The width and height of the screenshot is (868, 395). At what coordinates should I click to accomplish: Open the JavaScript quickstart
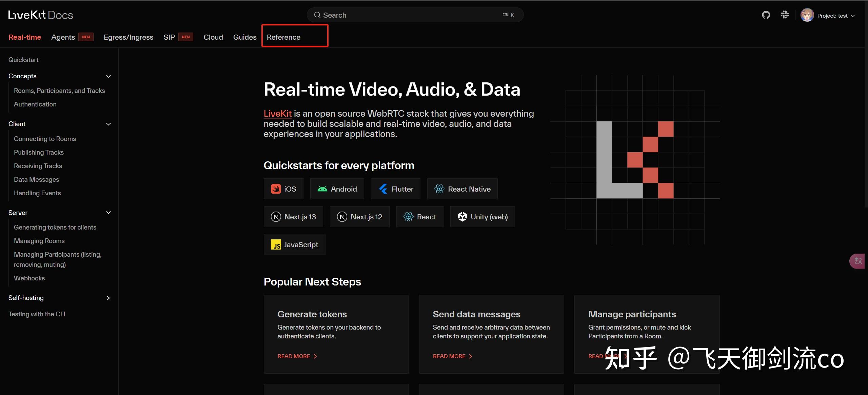point(294,244)
